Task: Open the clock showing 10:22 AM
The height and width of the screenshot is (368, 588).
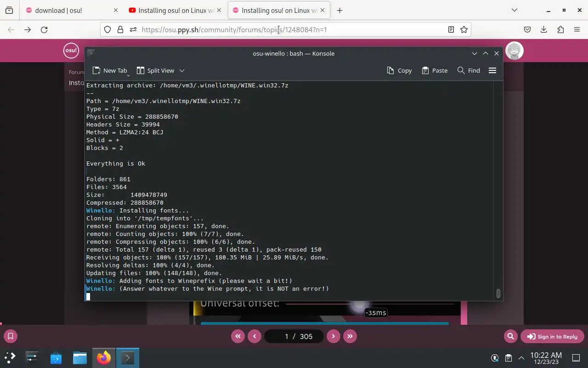Action: 546,358
